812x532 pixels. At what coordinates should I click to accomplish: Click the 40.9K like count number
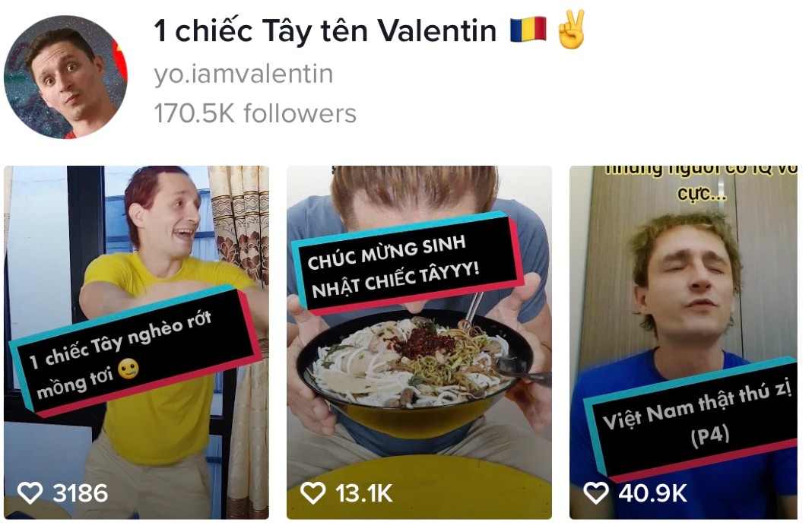[652, 493]
